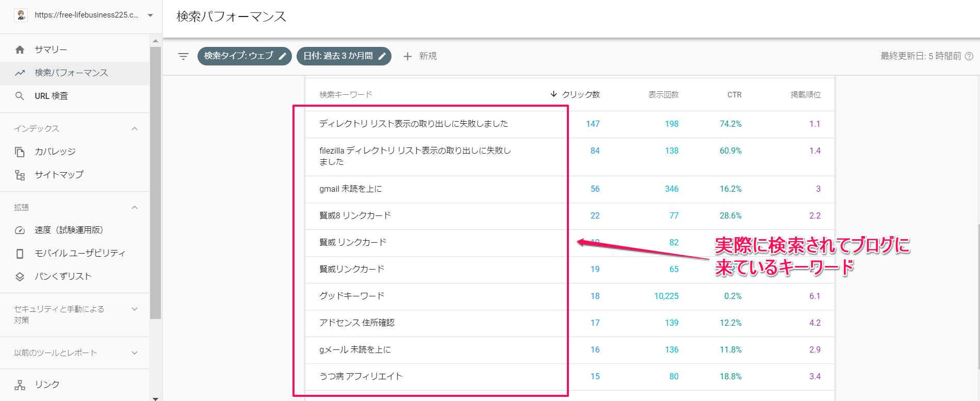Screen dimensions: 980x401
Task: Open リンク in the sidebar
Action: point(46,385)
